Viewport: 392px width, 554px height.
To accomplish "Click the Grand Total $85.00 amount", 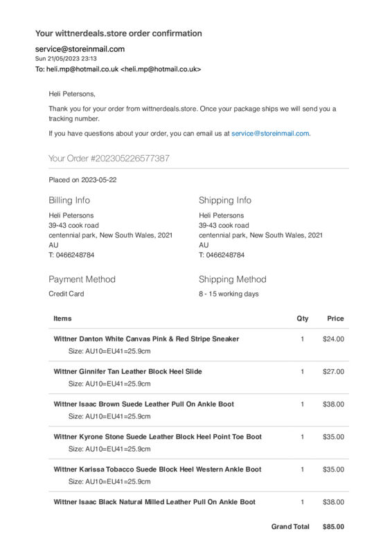I will tap(333, 527).
